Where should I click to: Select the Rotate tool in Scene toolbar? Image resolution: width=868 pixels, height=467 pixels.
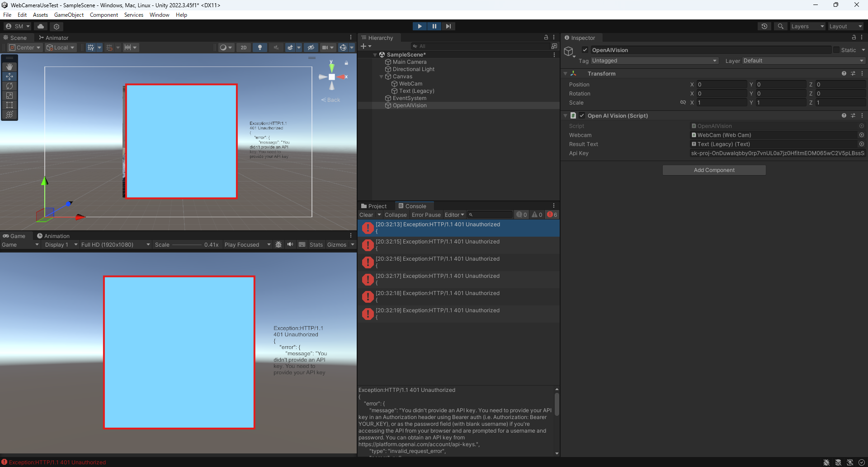9,86
